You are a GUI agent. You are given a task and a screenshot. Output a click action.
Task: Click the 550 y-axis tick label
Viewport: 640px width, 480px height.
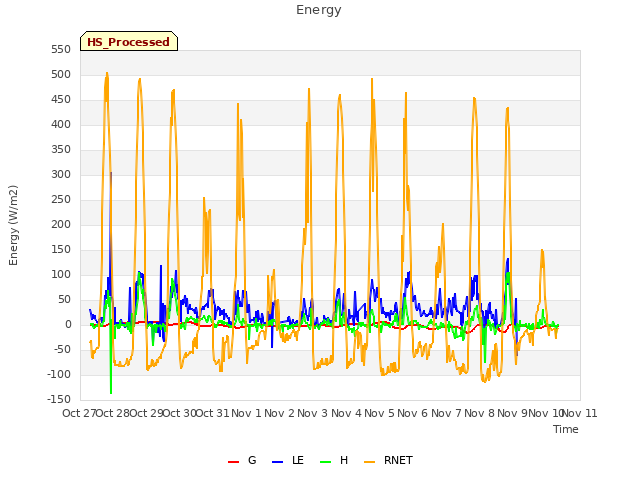pyautogui.click(x=61, y=50)
